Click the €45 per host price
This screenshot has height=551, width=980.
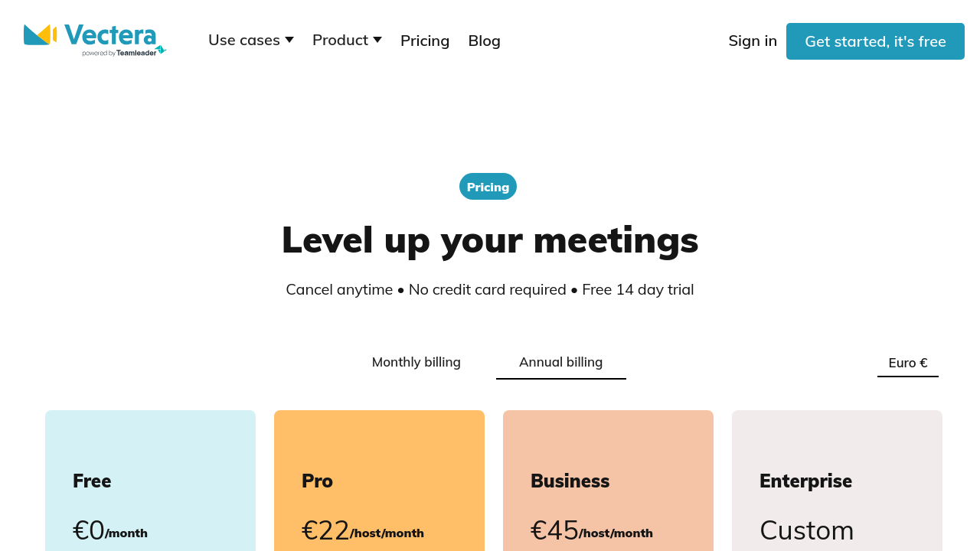[555, 530]
